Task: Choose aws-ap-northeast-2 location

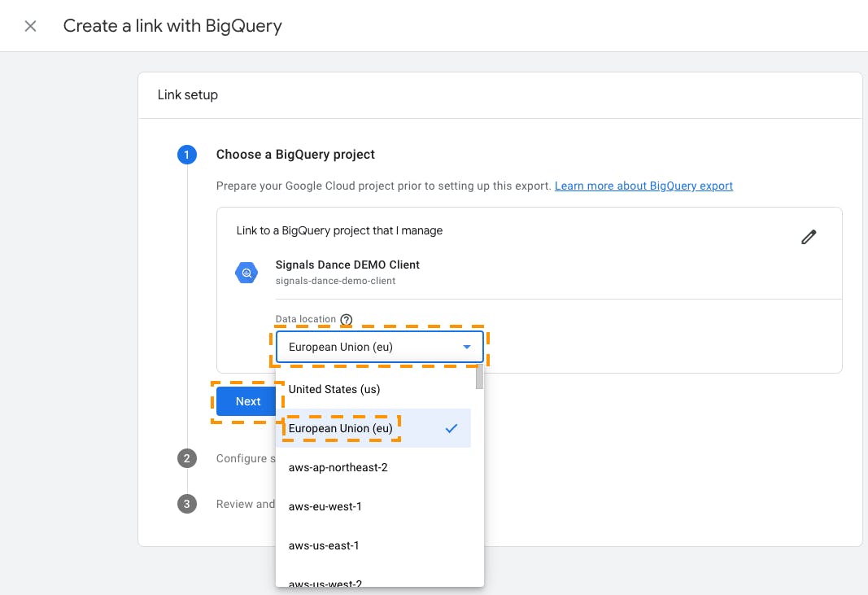Action: pos(373,467)
